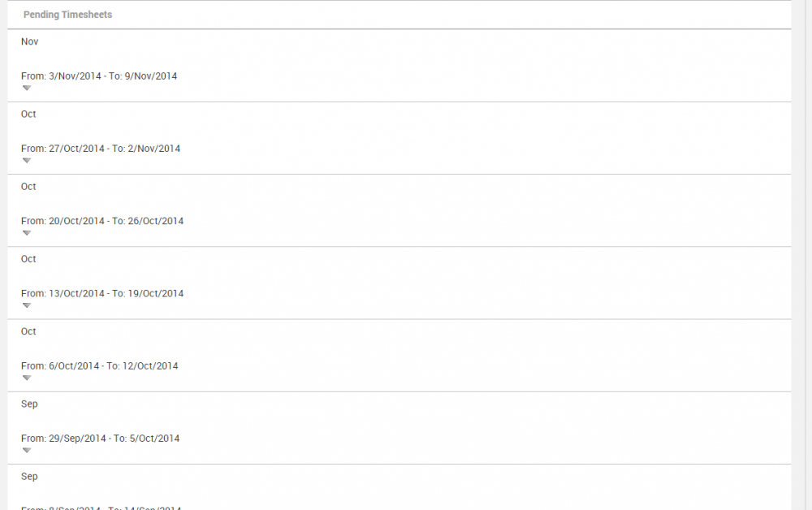The image size is (812, 510).
Task: Choose the 13/Oct/2014 to 19/Oct/2014 timesheet
Action: tap(102, 293)
